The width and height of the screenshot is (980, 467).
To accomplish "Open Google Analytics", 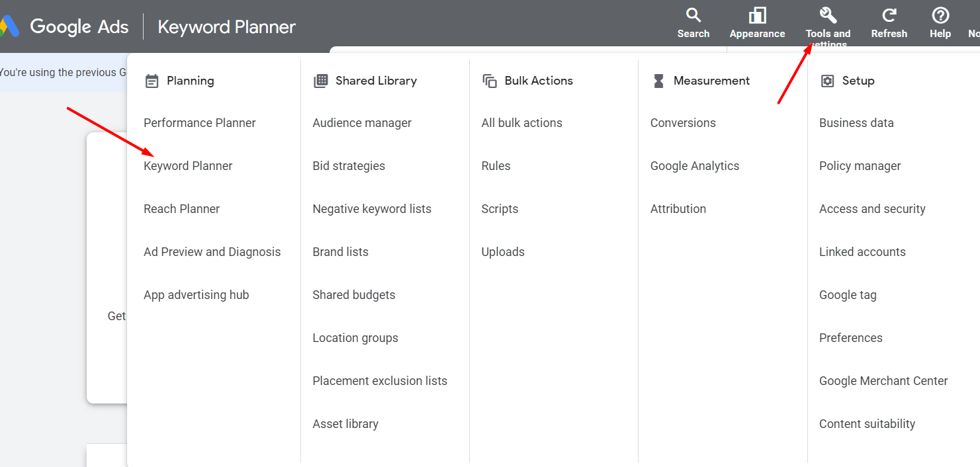I will (695, 166).
